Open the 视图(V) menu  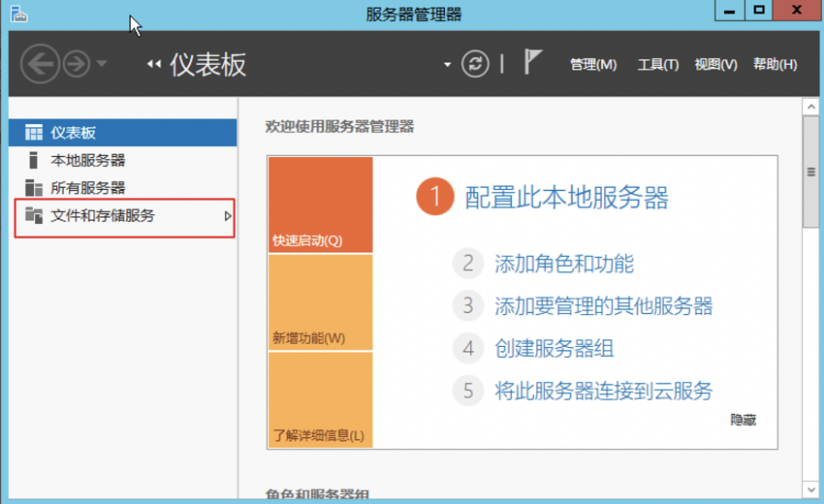pos(715,65)
